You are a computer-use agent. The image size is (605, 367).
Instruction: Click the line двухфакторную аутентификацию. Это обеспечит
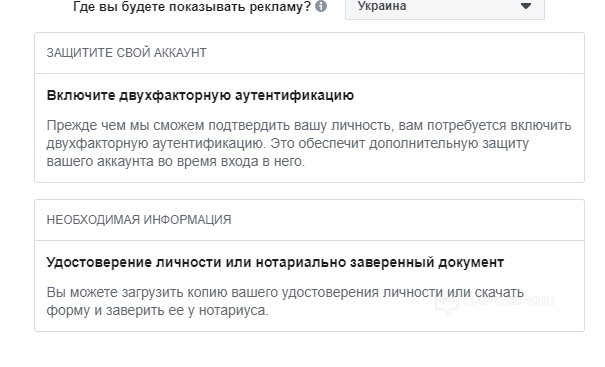click(287, 143)
